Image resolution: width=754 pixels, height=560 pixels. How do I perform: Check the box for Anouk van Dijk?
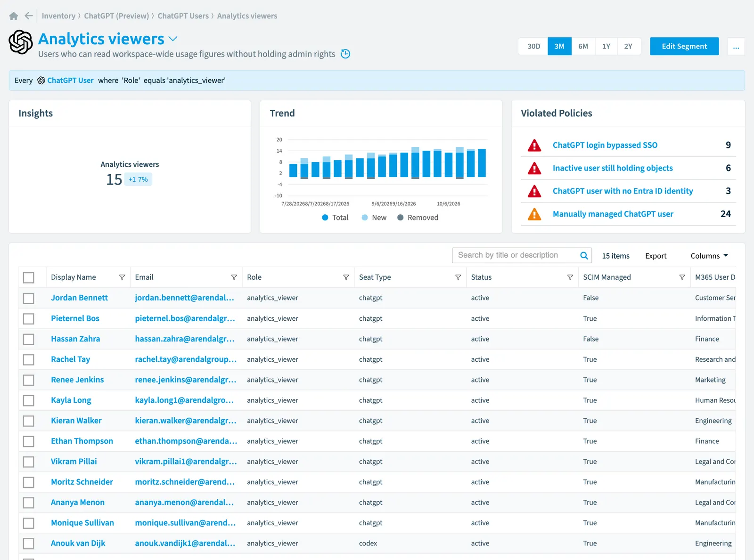pyautogui.click(x=29, y=544)
